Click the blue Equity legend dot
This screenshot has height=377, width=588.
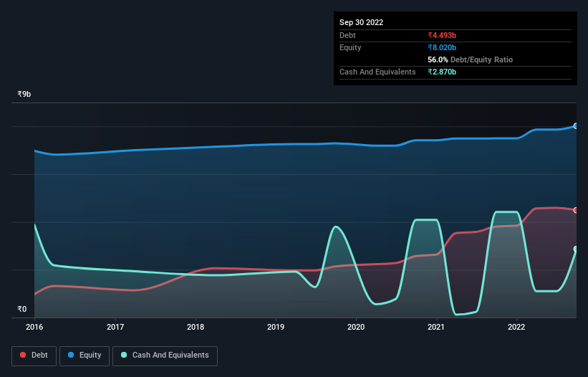point(71,355)
